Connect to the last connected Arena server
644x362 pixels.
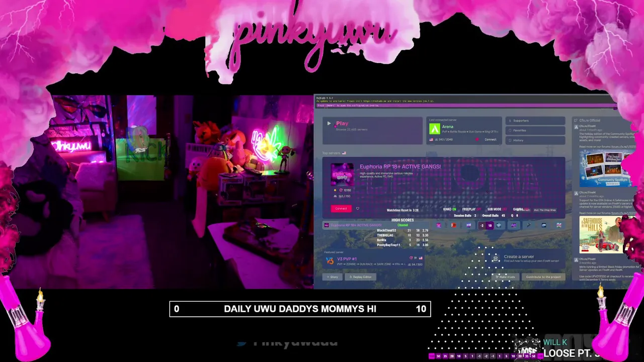pos(490,139)
